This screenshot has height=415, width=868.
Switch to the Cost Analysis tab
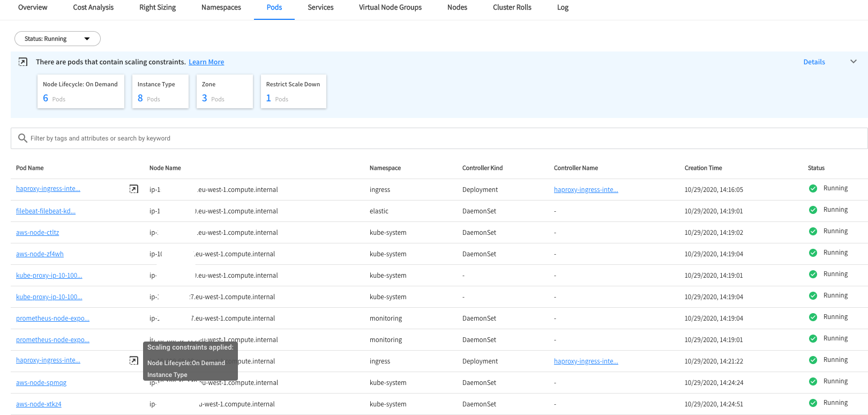pyautogui.click(x=93, y=8)
